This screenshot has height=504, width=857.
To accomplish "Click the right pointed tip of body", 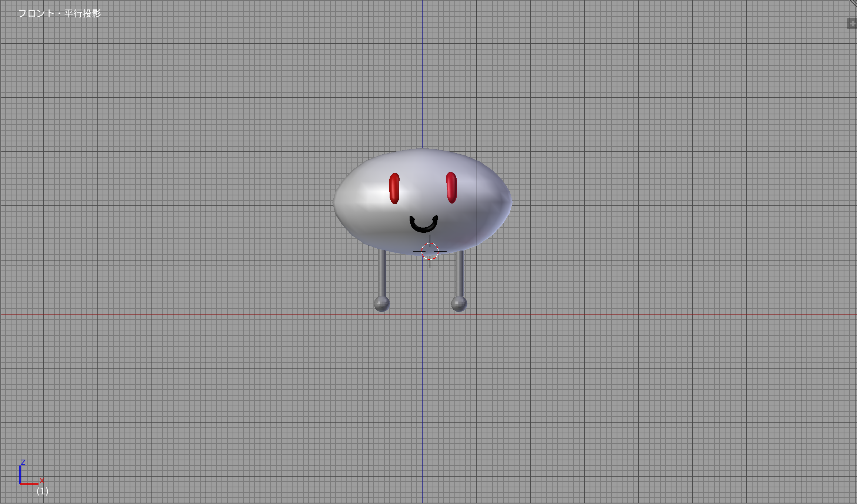I will (509, 202).
